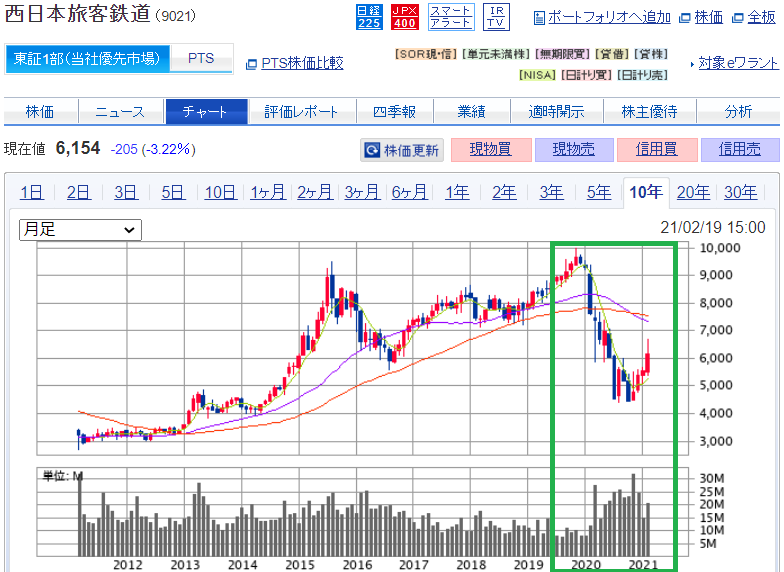Open the スマートアラート icon
The image size is (784, 572).
[452, 18]
